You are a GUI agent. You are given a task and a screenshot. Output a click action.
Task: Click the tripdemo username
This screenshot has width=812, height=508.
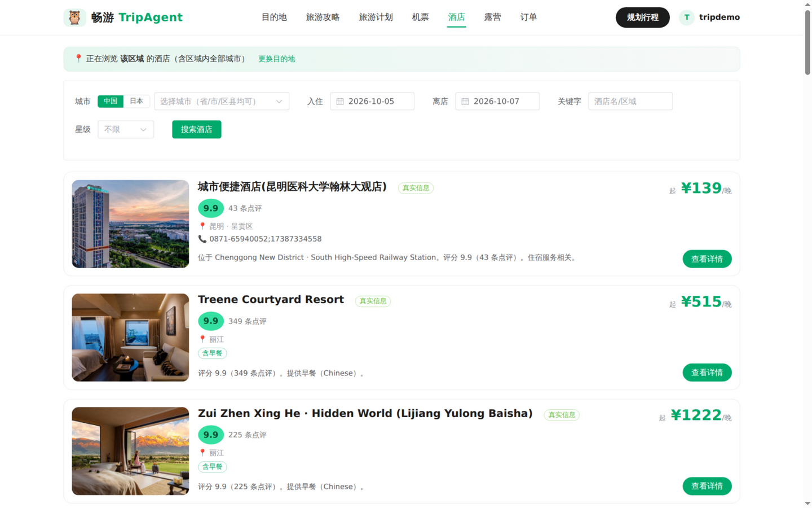pyautogui.click(x=720, y=17)
